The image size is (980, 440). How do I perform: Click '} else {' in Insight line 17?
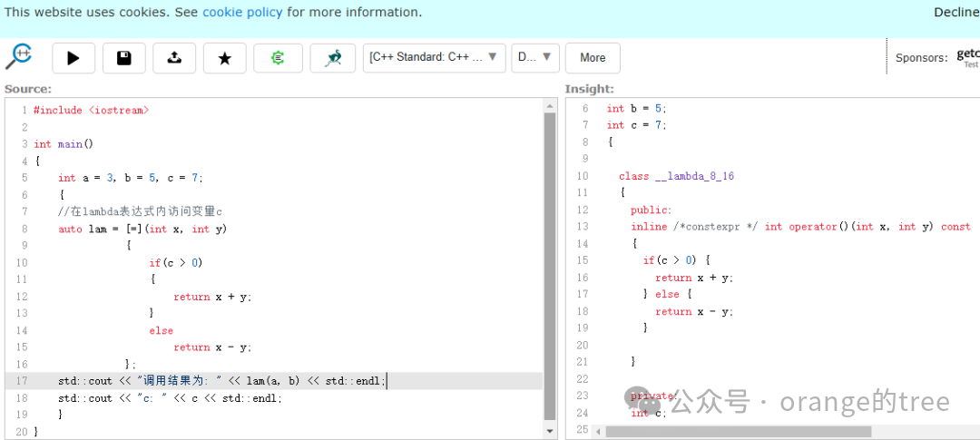(x=668, y=294)
